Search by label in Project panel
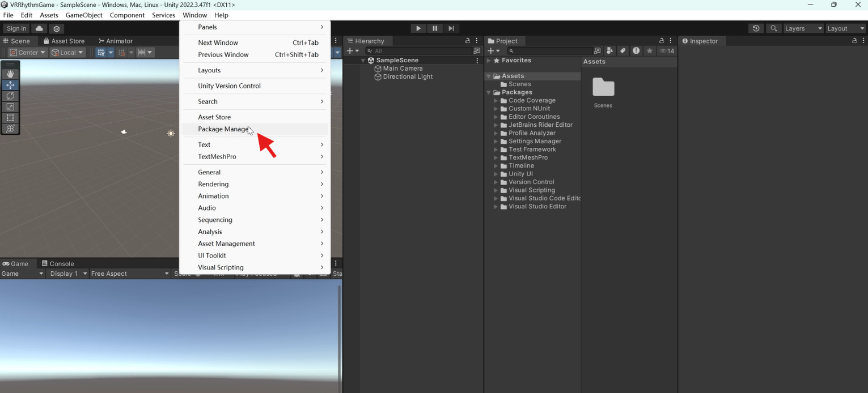The height and width of the screenshot is (393, 868). [x=623, y=51]
